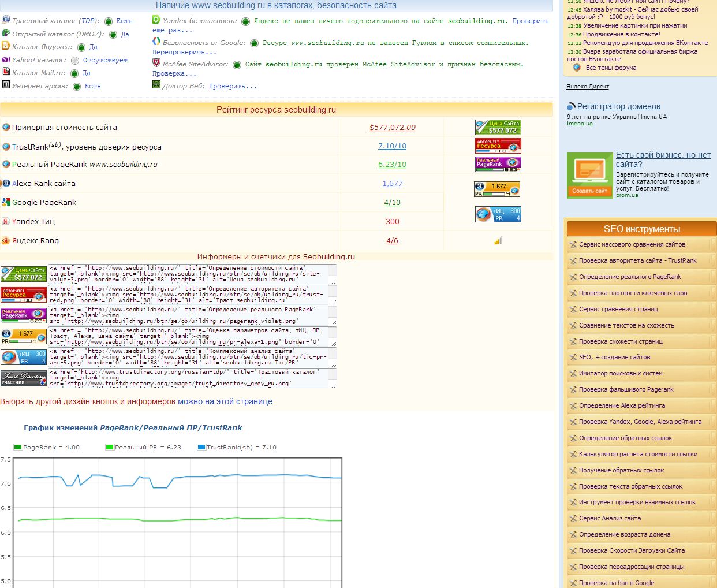This screenshot has width=717, height=588.
Task: Open Все темы форума link
Action: coord(611,68)
